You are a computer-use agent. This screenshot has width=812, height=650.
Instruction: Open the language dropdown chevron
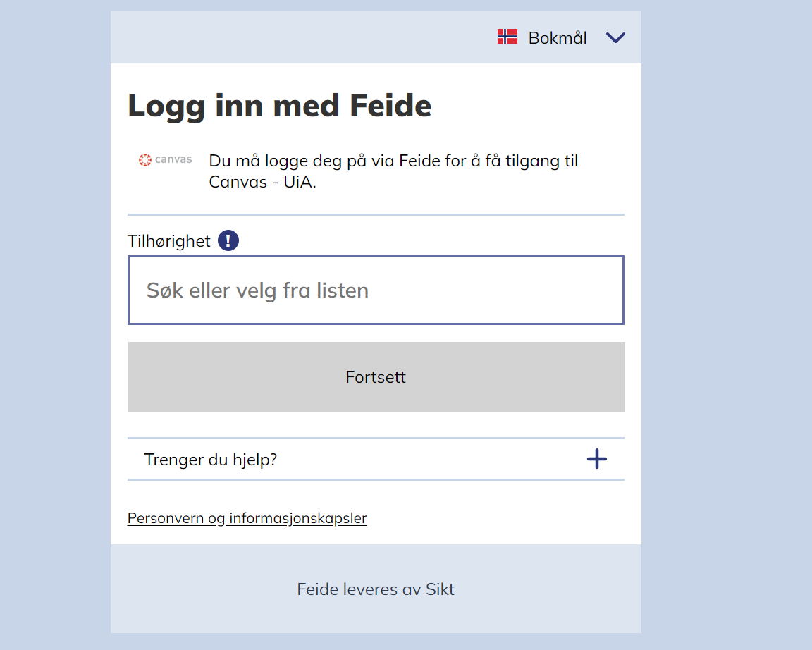615,37
